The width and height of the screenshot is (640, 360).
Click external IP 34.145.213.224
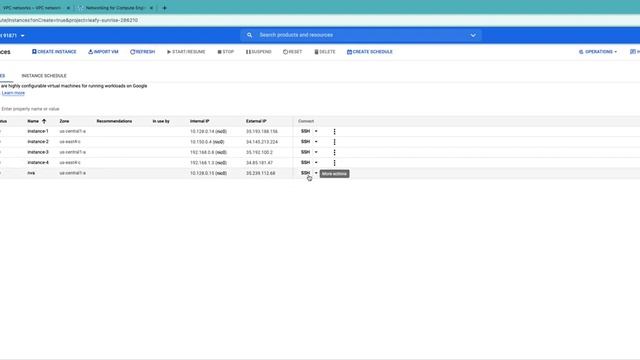pos(262,142)
